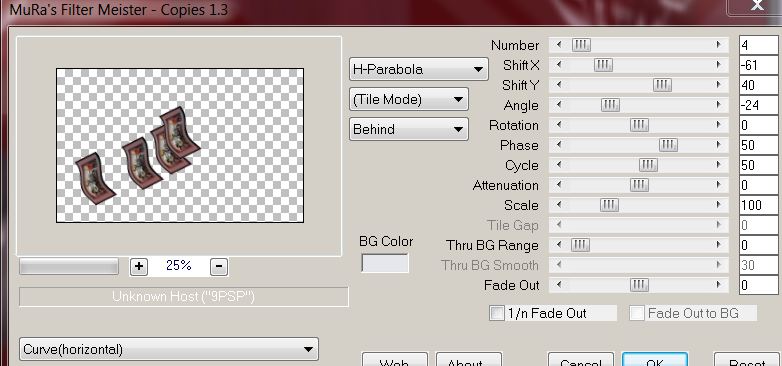Screen dimensions: 782x366
Task: Expand the Behind dropdown list
Action: coord(408,129)
